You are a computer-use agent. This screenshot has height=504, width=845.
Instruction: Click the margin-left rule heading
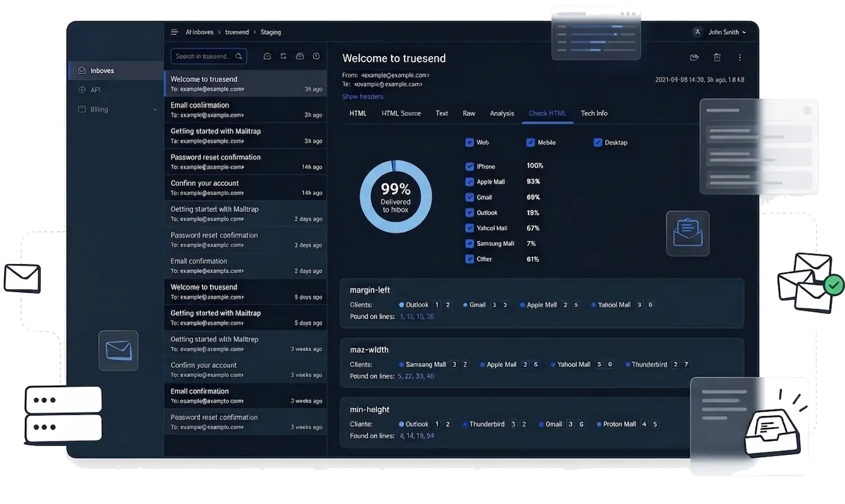click(370, 290)
